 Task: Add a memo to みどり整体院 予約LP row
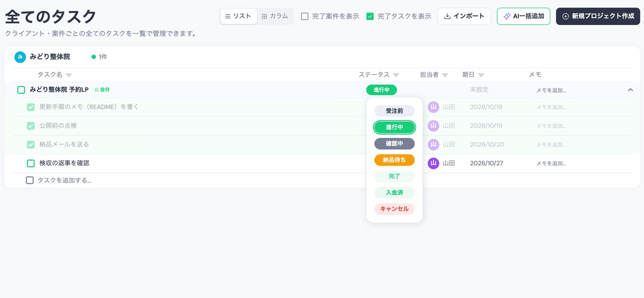(551, 90)
